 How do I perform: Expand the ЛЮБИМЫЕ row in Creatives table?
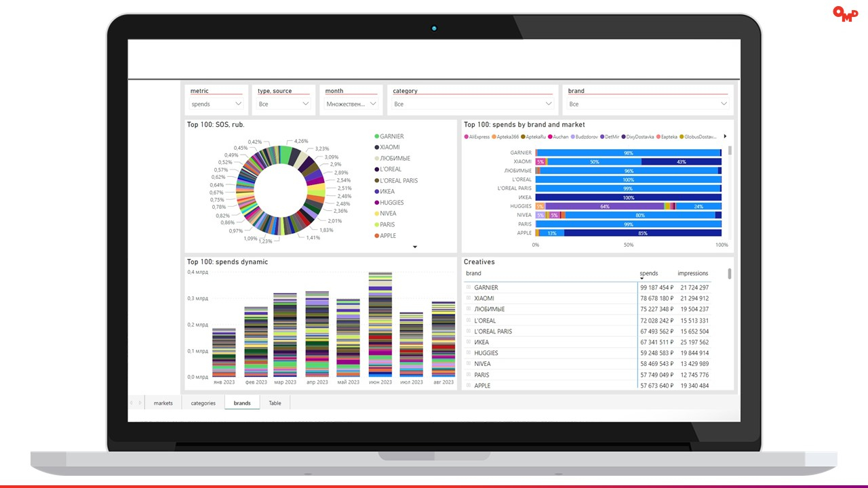click(x=468, y=309)
